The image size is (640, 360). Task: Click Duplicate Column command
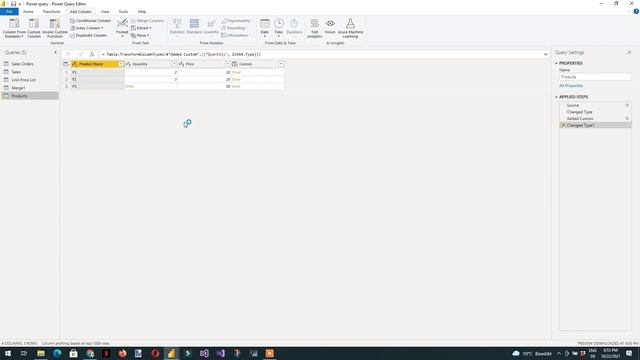coord(89,36)
